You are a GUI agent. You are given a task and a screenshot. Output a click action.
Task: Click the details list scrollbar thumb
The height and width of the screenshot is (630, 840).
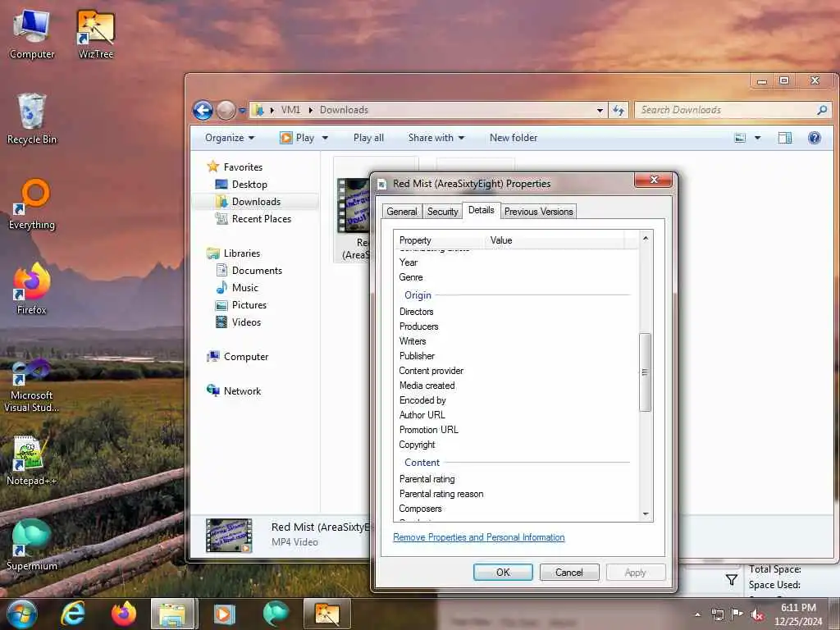(x=646, y=372)
